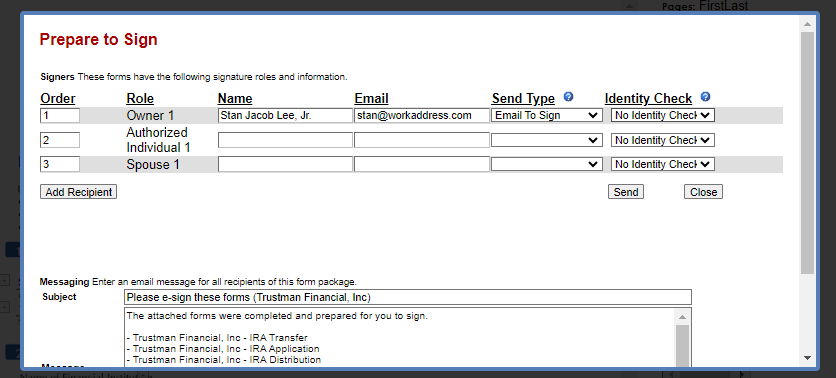Click inside the Message text area
836x378 pixels.
[399, 337]
